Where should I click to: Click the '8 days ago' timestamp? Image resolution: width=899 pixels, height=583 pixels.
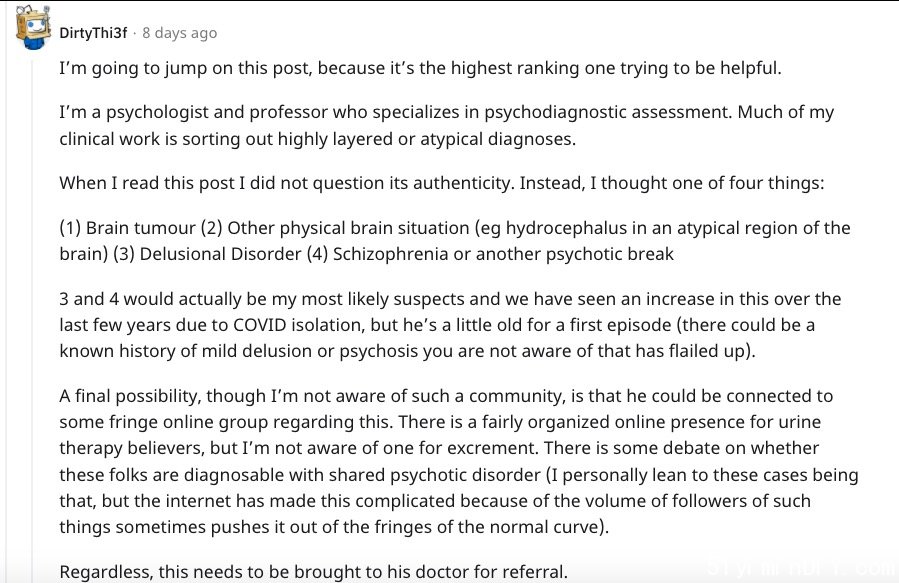[179, 33]
